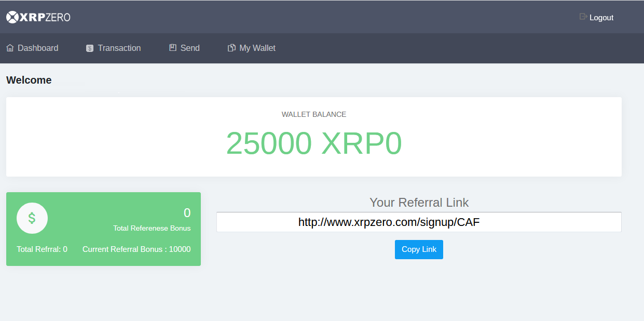
Task: Click the WALLET BALANCE label
Action: [314, 114]
